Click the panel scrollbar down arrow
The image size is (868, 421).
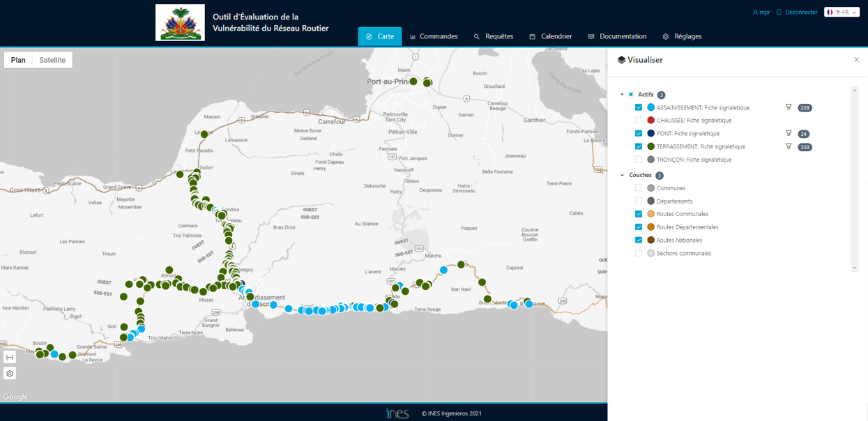[x=855, y=268]
